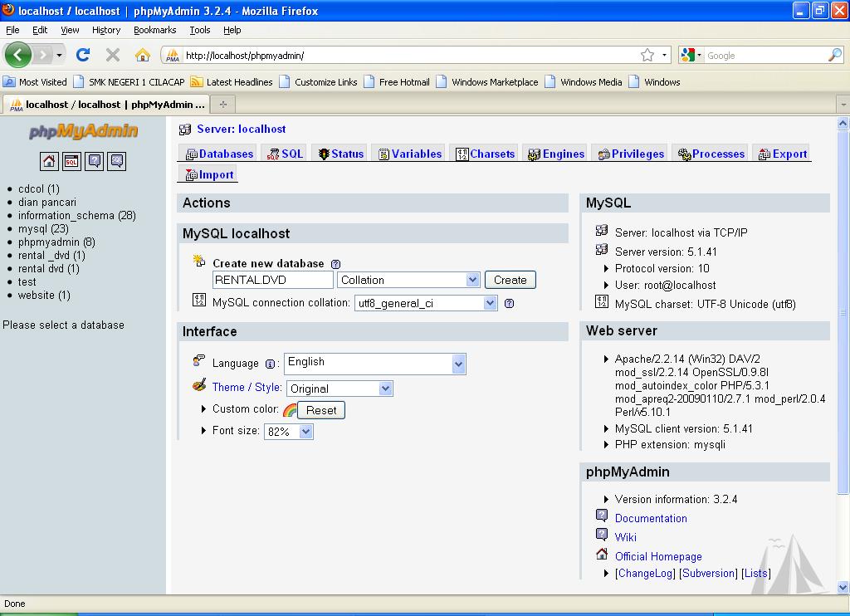Image resolution: width=850 pixels, height=616 pixels.
Task: Open phpMyAdmin documentation icon in sidebar
Action: pyautogui.click(x=95, y=161)
